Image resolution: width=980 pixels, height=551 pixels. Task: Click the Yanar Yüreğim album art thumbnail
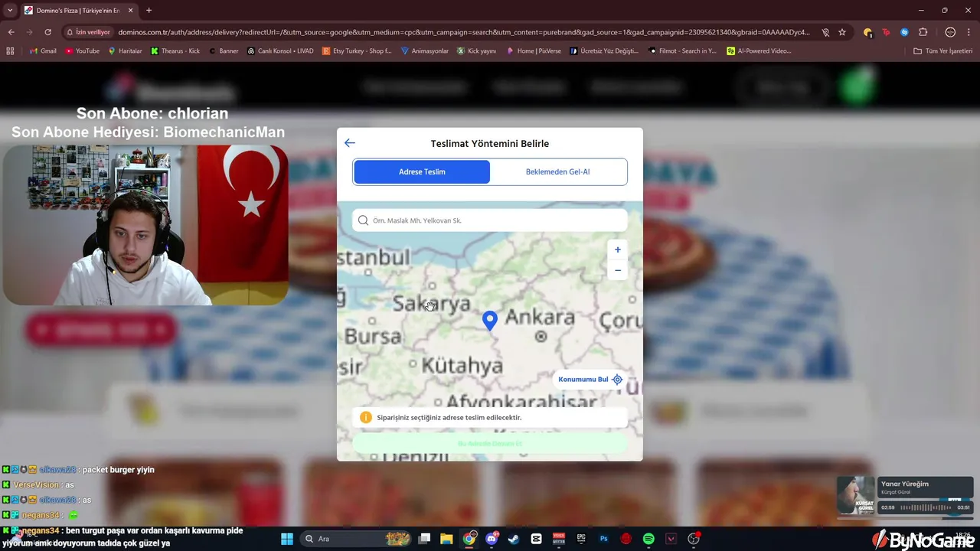[857, 497]
